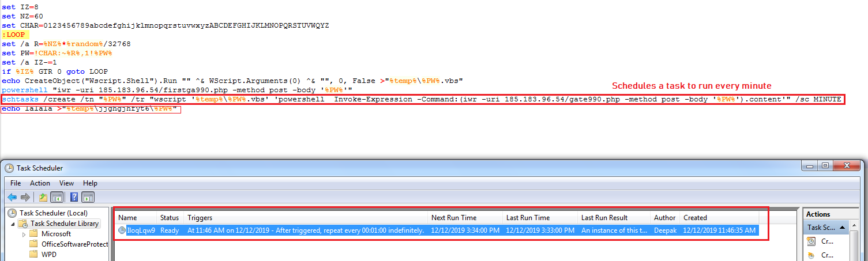Click the last run time 12/12/2019 3:33:00 PM
The height and width of the screenshot is (261, 868).
coord(540,230)
